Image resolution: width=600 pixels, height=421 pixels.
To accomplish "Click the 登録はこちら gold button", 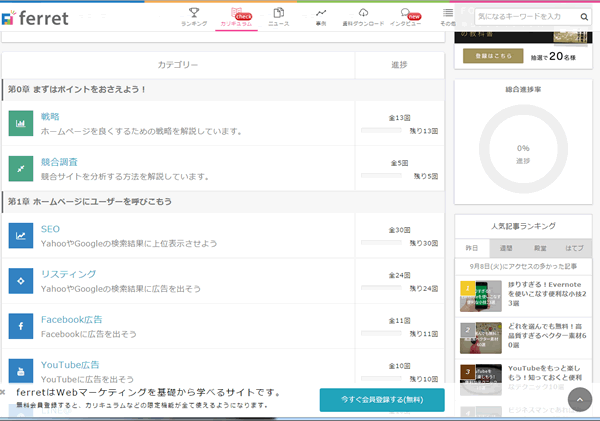I will [x=493, y=56].
